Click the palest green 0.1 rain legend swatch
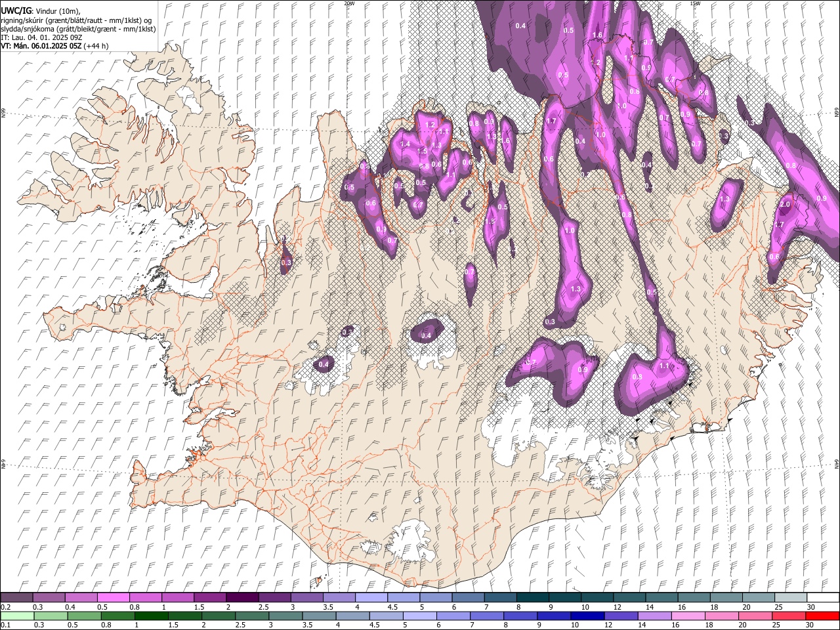This screenshot has width=840, height=630. (x=17, y=616)
